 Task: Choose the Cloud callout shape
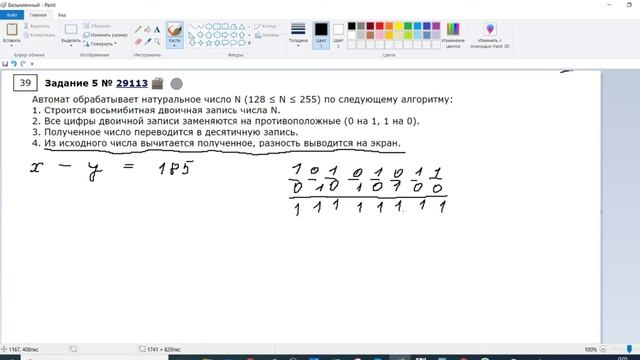coord(242,43)
